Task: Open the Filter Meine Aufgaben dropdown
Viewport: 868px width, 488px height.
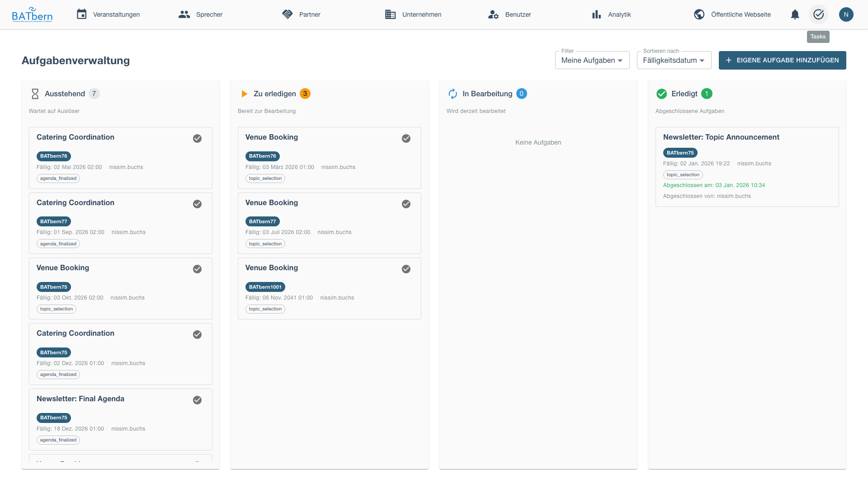Action: click(x=592, y=60)
